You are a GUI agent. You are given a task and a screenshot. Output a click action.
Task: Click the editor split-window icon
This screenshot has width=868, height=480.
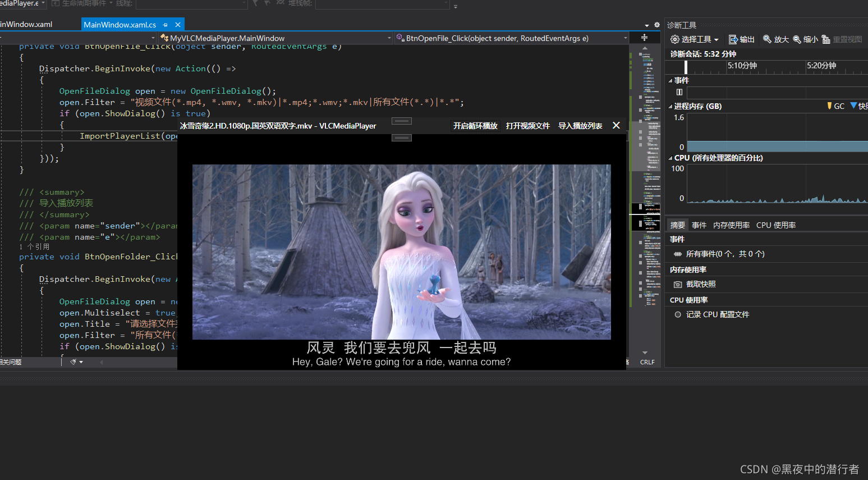coord(644,38)
